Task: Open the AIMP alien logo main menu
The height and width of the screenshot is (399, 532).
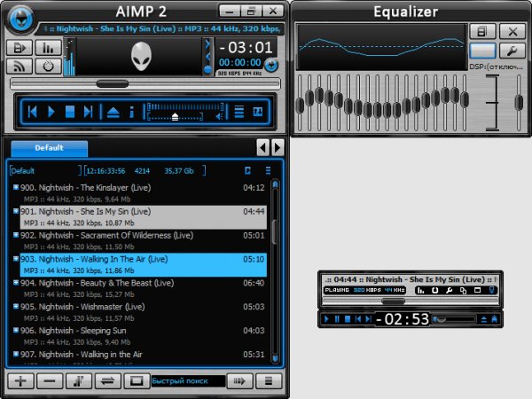Action: click(x=20, y=19)
